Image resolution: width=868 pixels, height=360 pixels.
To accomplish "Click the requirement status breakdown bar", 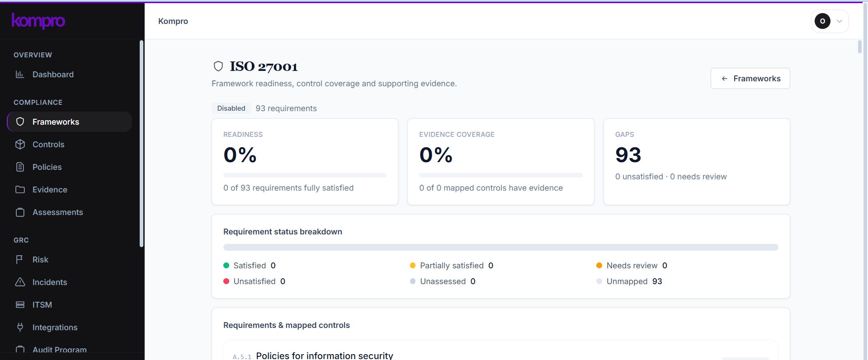I will 500,248.
